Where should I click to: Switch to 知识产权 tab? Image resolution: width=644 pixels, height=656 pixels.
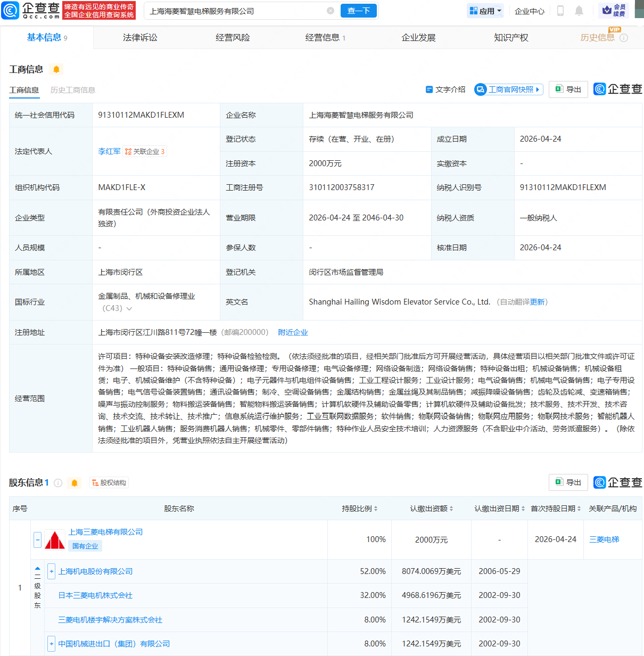tap(511, 38)
